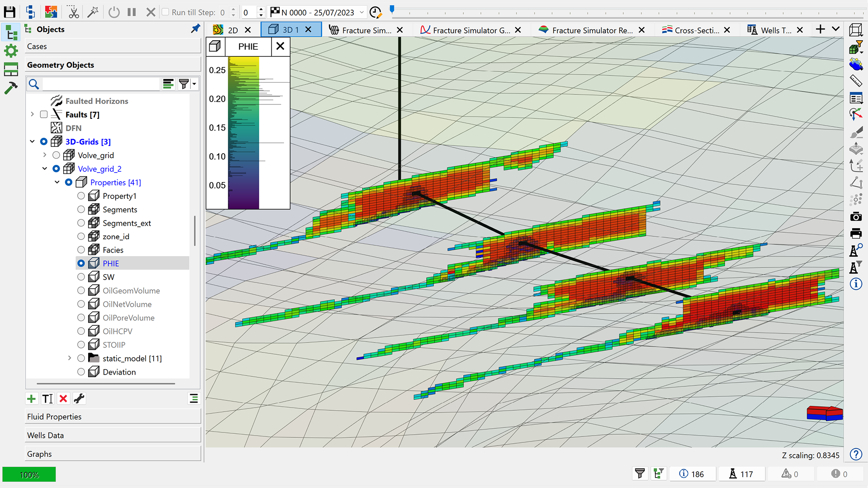The width and height of the screenshot is (868, 488).
Task: Click the pause simulation icon
Action: 131,12
